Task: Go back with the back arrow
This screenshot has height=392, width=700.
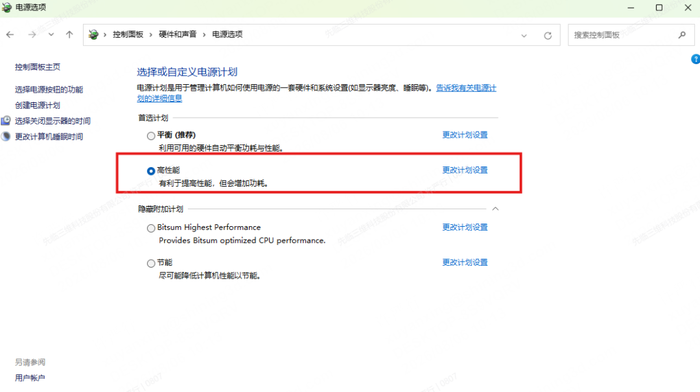Action: tap(10, 34)
